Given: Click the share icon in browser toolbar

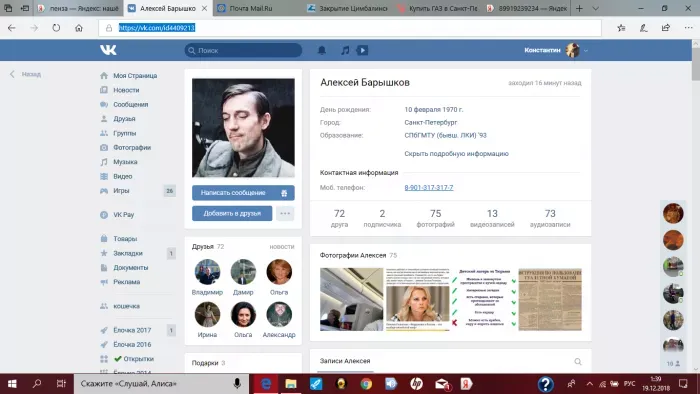Looking at the screenshot, I should 666,28.
